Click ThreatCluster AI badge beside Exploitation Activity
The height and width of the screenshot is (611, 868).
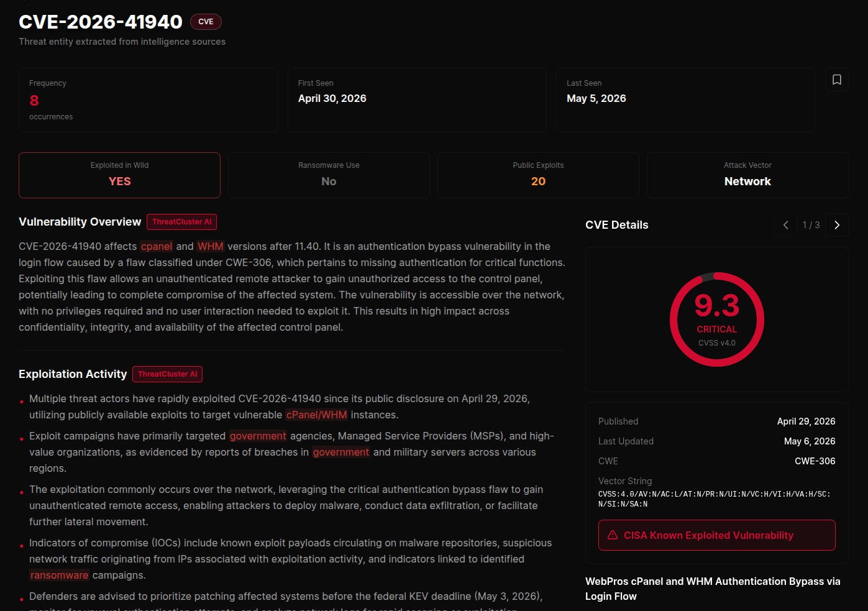pos(167,374)
